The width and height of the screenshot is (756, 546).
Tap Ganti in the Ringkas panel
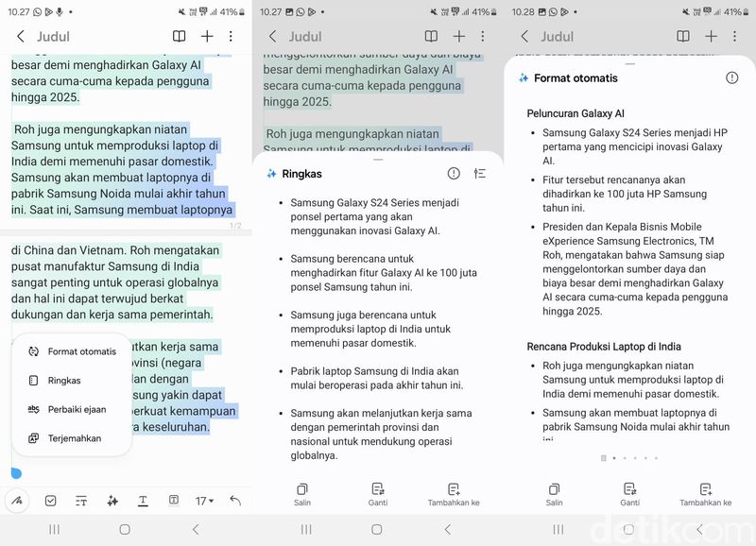378,494
